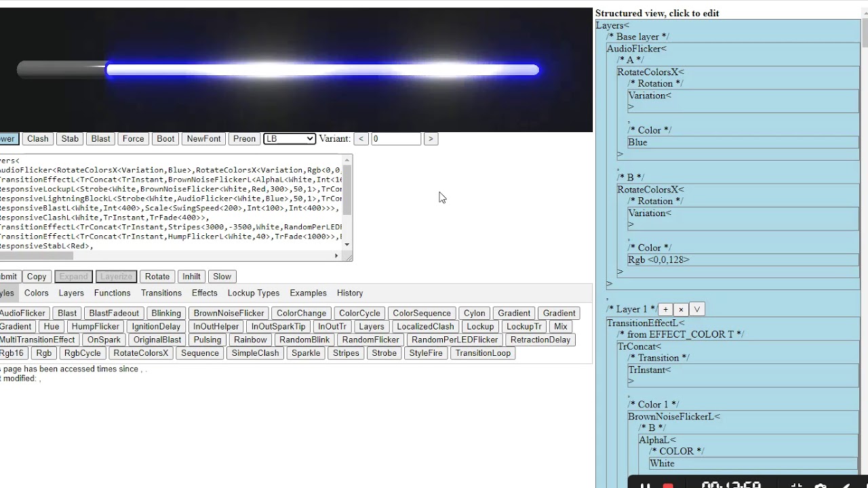This screenshot has width=868, height=488.
Task: Insert the LocalizedClash style
Action: (425, 327)
